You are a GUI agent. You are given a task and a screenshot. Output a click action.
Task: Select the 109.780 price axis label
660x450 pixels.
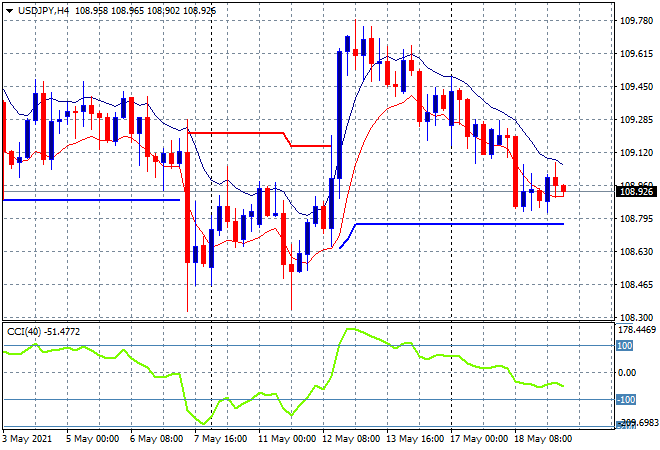(636, 21)
